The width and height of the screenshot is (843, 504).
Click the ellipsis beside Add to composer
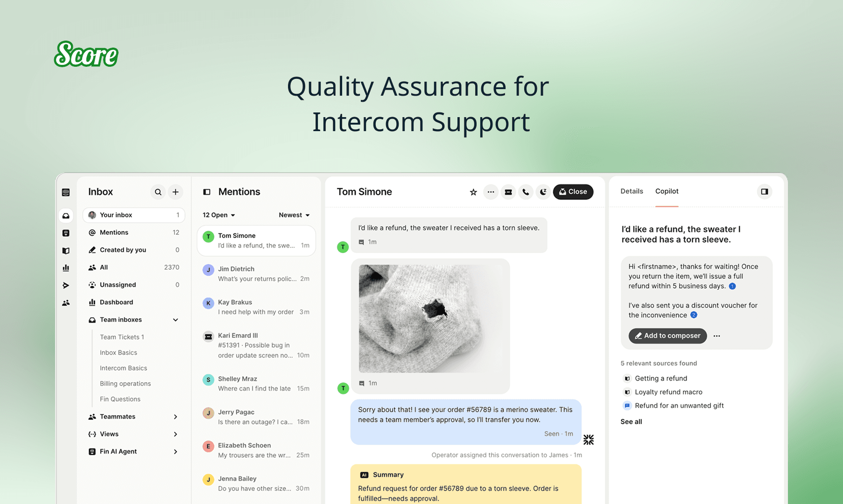[x=717, y=336]
